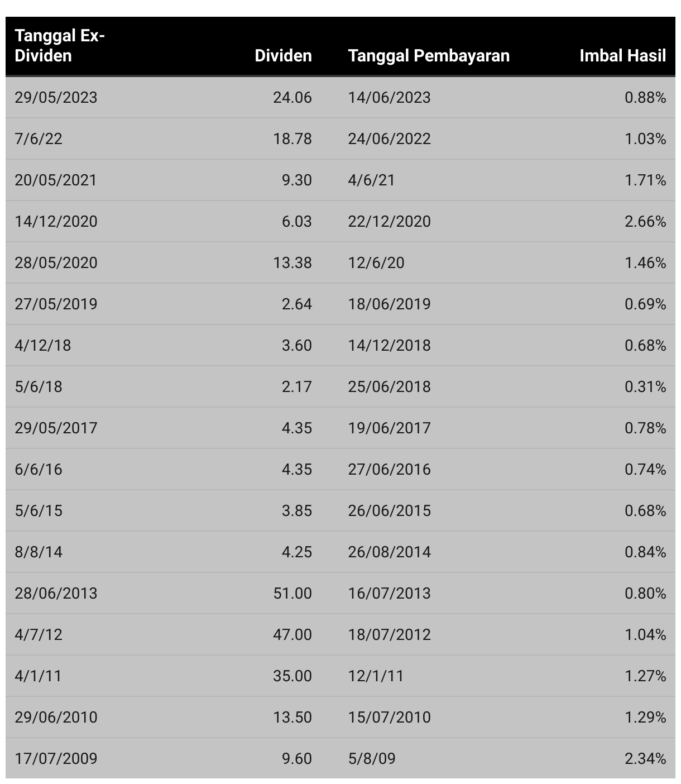Image resolution: width=681 pixels, height=784 pixels.
Task: Click payment date 27/06/2016
Action: point(389,470)
